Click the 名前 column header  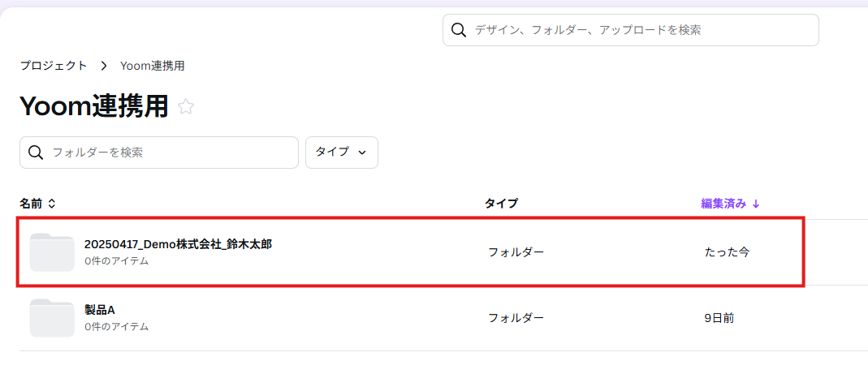coord(31,204)
